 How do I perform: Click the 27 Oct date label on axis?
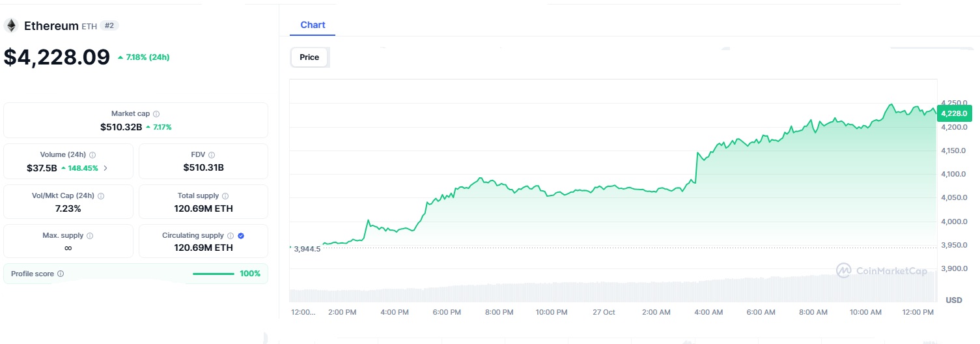point(604,313)
